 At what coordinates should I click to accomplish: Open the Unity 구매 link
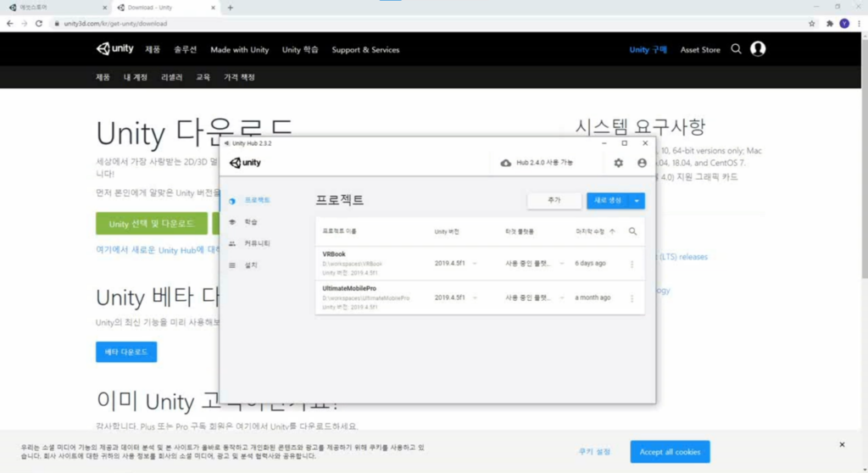(648, 50)
